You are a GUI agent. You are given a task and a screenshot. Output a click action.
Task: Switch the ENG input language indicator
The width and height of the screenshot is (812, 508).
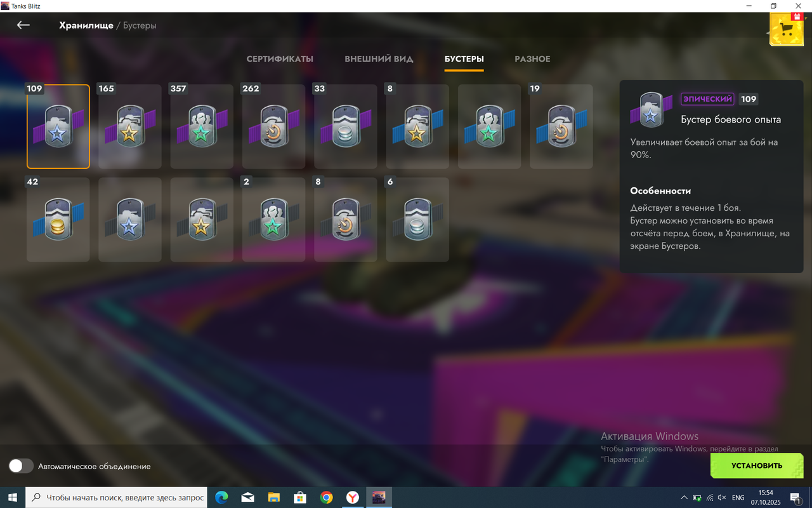pos(738,498)
